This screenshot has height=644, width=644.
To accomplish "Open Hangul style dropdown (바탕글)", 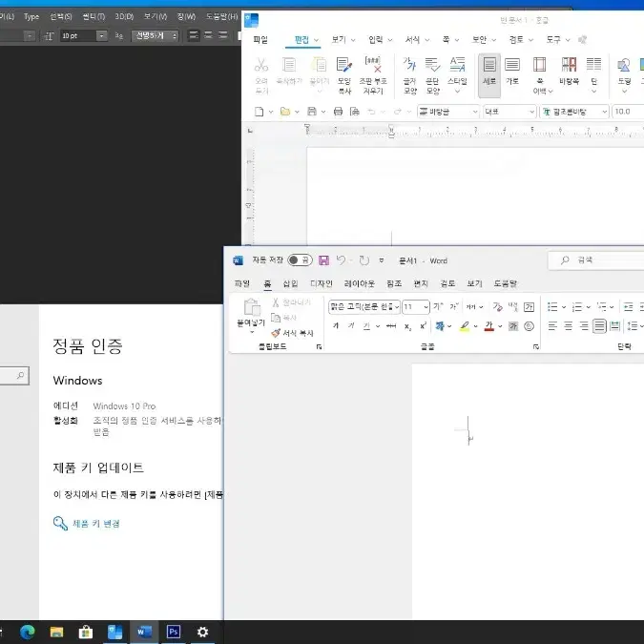I will (448, 112).
